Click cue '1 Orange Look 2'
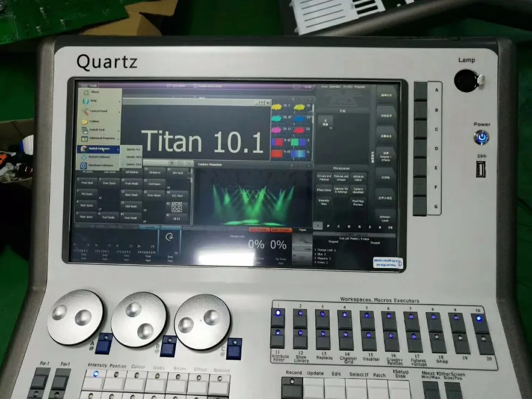 click(x=325, y=250)
